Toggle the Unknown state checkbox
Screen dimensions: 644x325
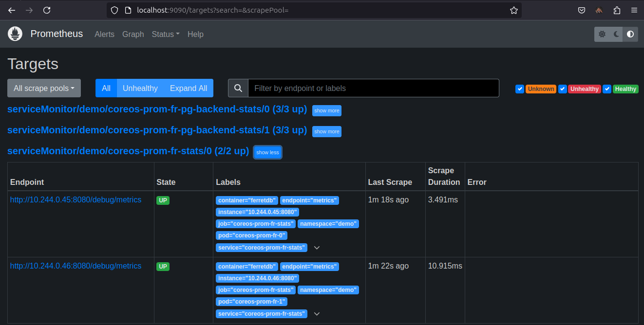point(520,89)
